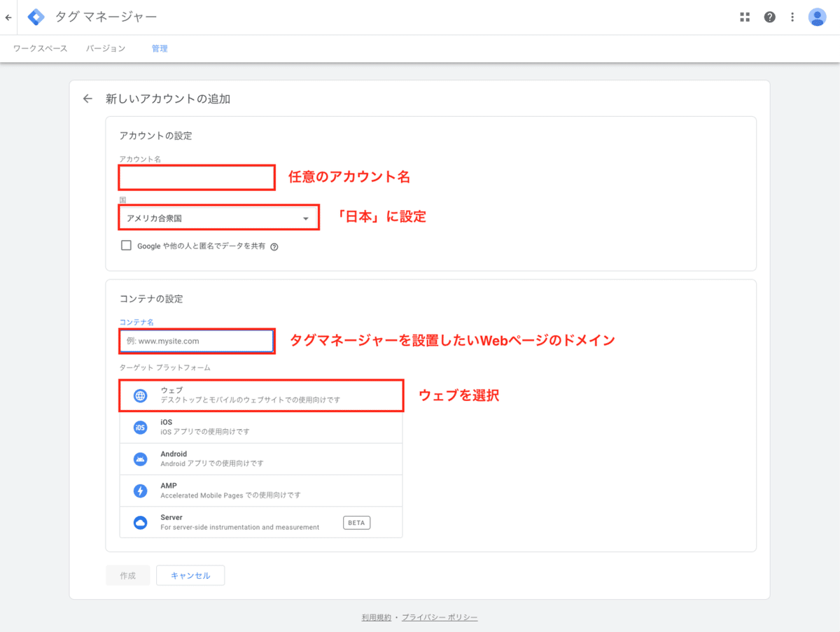
Task: Click the Tag Manager diamond logo
Action: pos(35,16)
